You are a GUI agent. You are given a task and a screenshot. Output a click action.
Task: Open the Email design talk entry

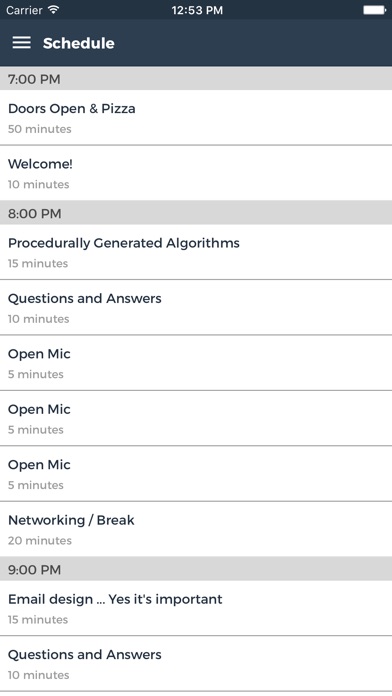pyautogui.click(x=196, y=608)
